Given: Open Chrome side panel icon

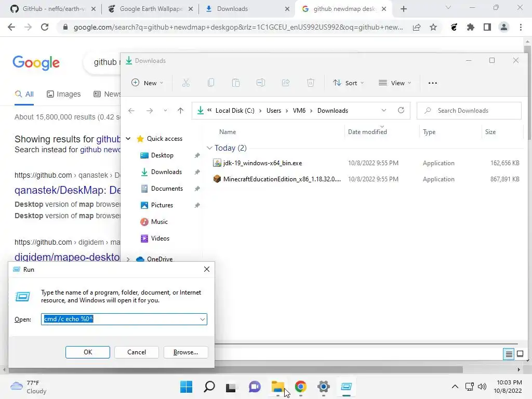Looking at the screenshot, I should click(x=487, y=27).
